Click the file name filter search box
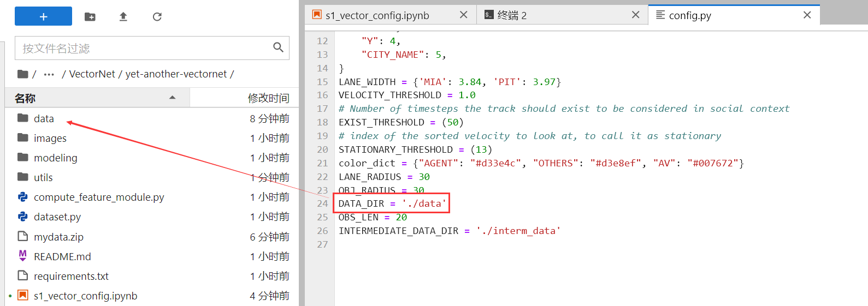The height and width of the screenshot is (306, 868). coord(145,48)
